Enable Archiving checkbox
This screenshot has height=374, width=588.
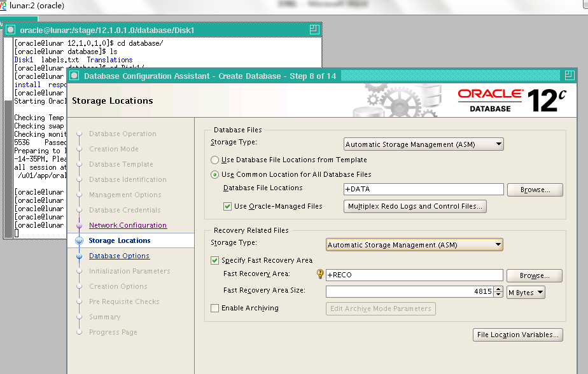(x=214, y=308)
